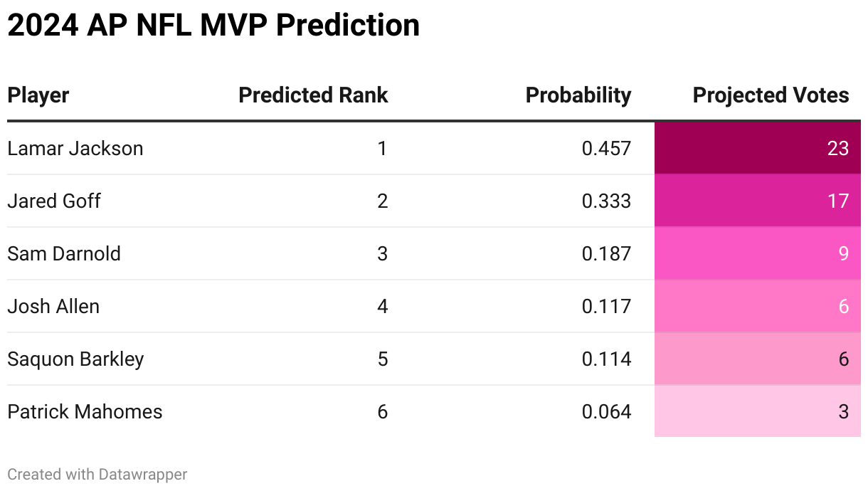The height and width of the screenshot is (491, 868).
Task: Click the 17 projected votes cell
Action: [757, 201]
